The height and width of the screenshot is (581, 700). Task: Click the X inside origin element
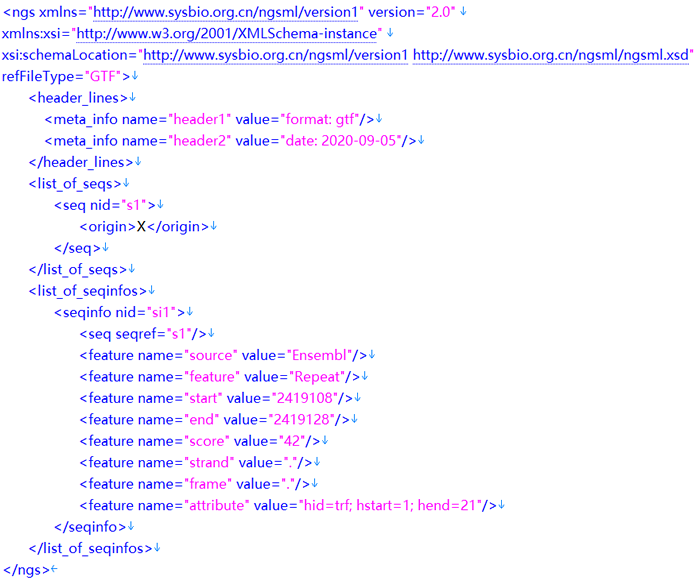point(142,226)
